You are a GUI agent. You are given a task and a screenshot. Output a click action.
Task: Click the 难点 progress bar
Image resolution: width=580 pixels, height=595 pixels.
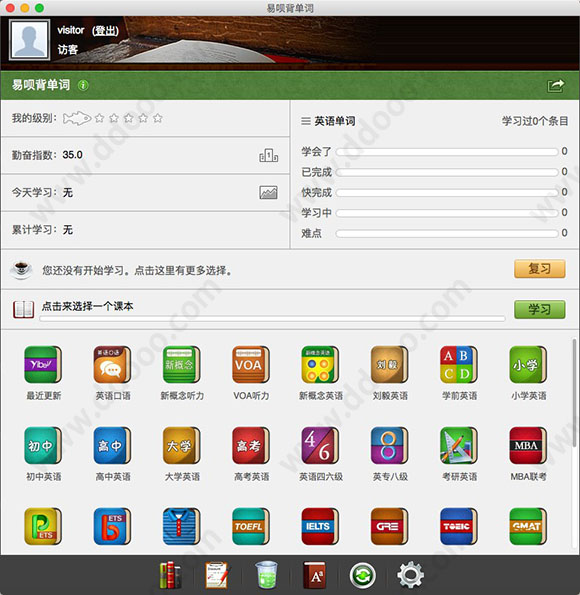pyautogui.click(x=447, y=233)
